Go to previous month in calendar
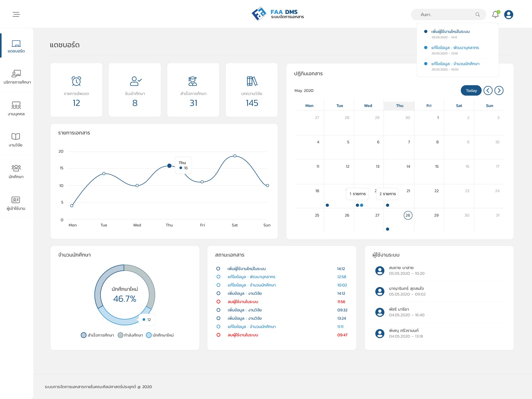532x399 pixels. (x=488, y=91)
